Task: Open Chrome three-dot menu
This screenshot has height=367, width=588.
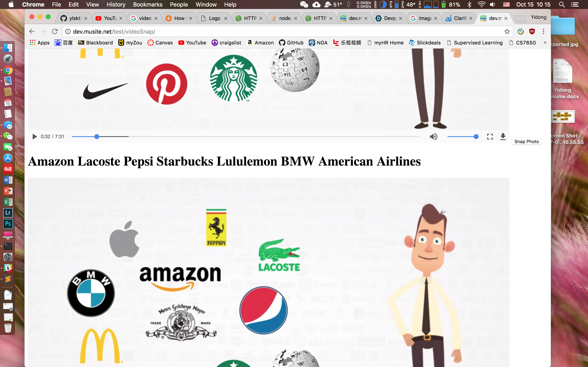Action: [x=543, y=32]
